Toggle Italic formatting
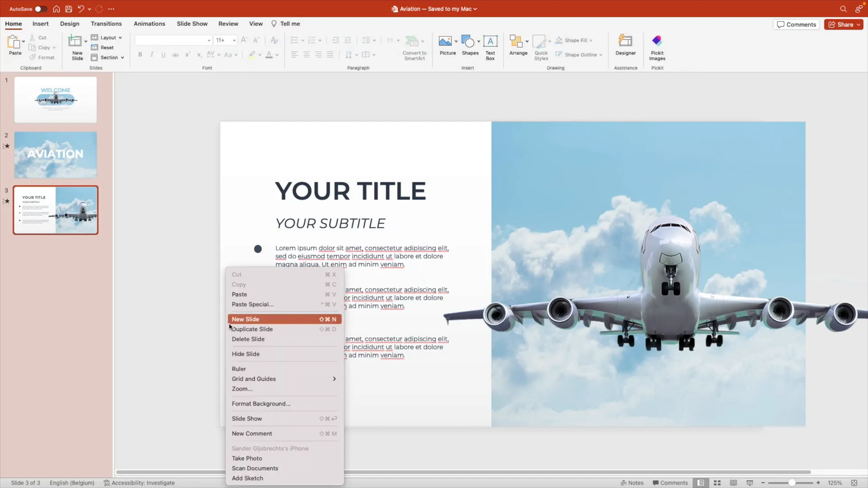 [x=152, y=55]
